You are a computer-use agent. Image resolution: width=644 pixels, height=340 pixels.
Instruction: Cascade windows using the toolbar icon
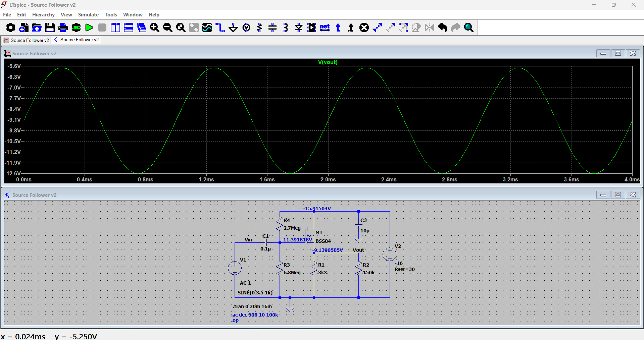tap(142, 27)
